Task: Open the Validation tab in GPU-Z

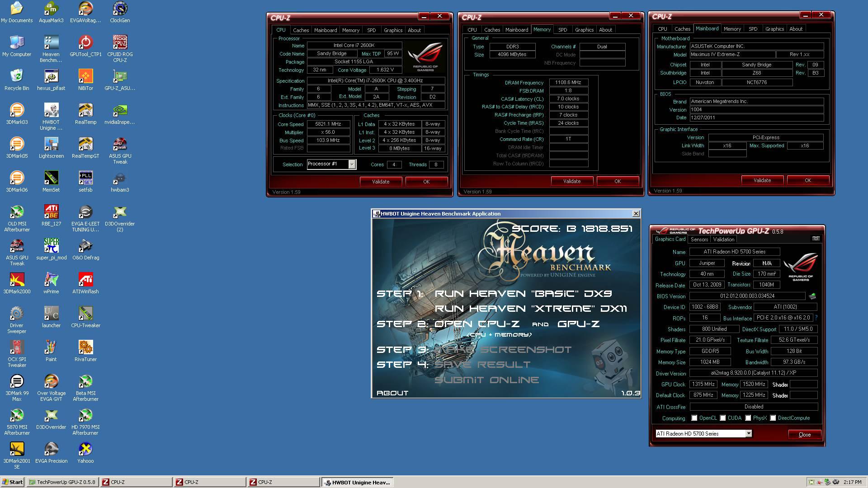Action: 724,239
